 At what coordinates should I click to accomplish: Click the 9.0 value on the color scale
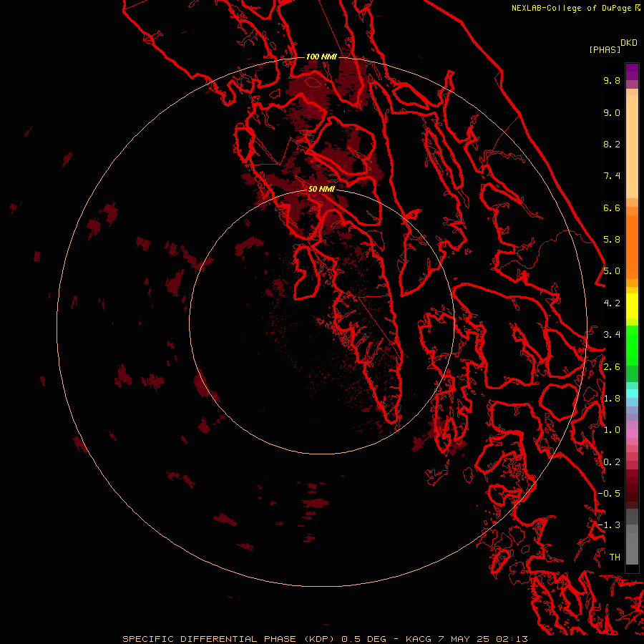[612, 112]
